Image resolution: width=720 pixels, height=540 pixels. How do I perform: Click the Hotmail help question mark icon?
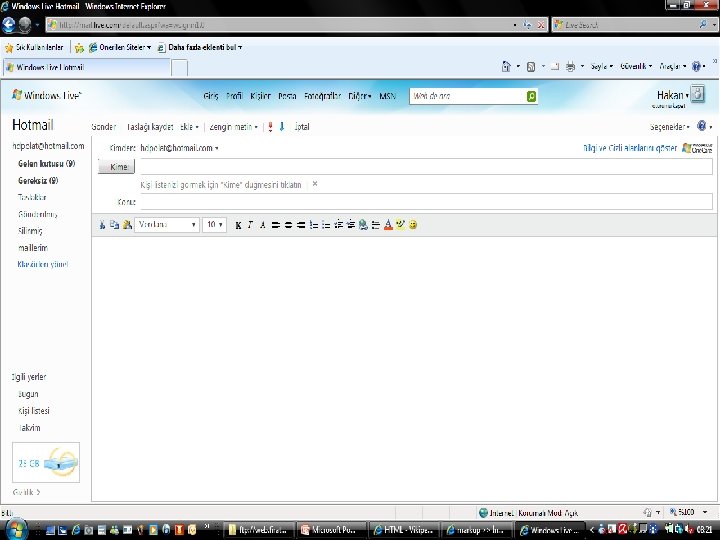701,126
